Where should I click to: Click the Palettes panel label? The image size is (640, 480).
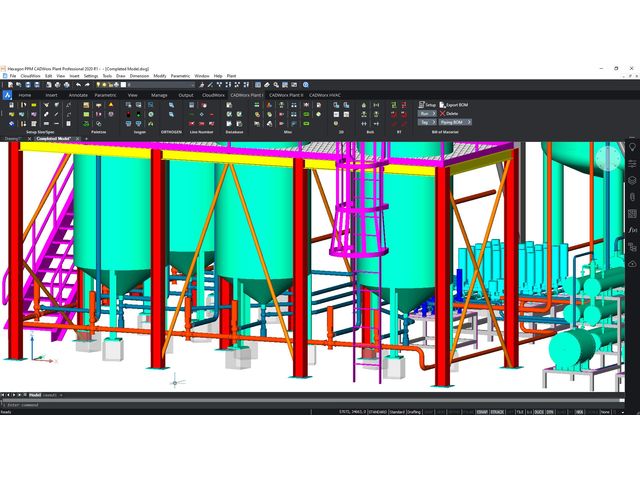(98, 131)
